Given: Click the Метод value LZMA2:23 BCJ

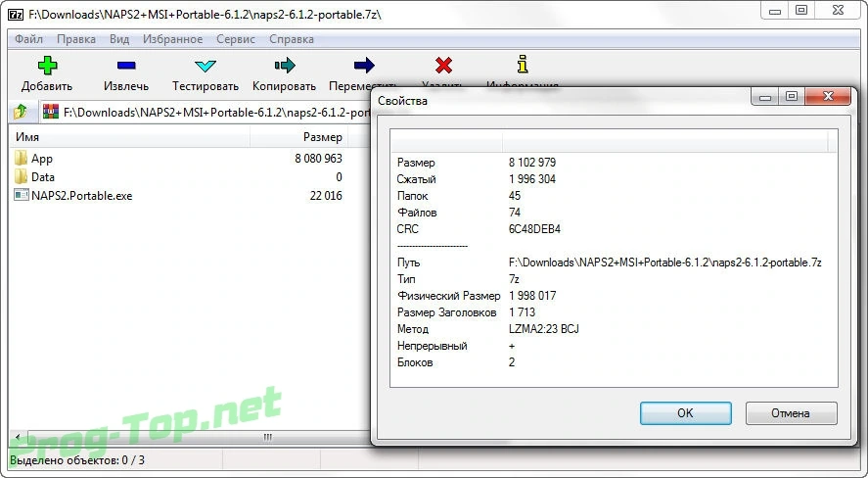Looking at the screenshot, I should coord(544,329).
